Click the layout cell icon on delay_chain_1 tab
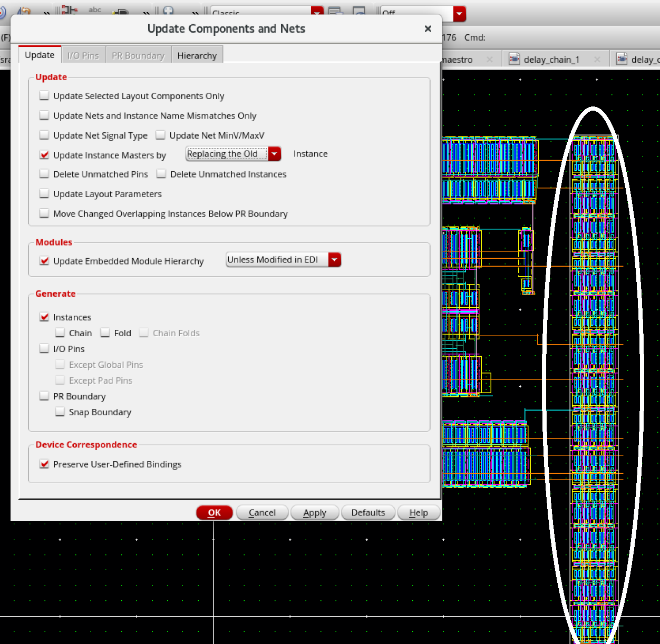Screen dimensions: 660x644 (x=515, y=59)
